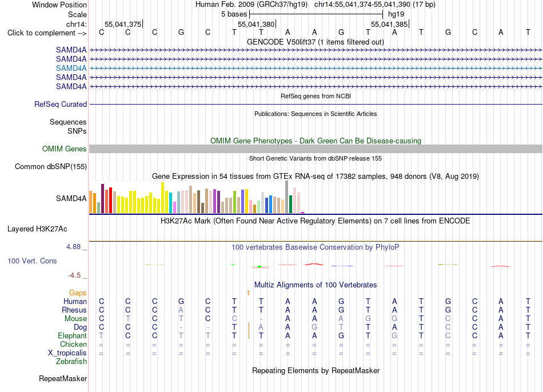Click 'Short Genetic Variants from dbSNP release 155'

click(316, 158)
